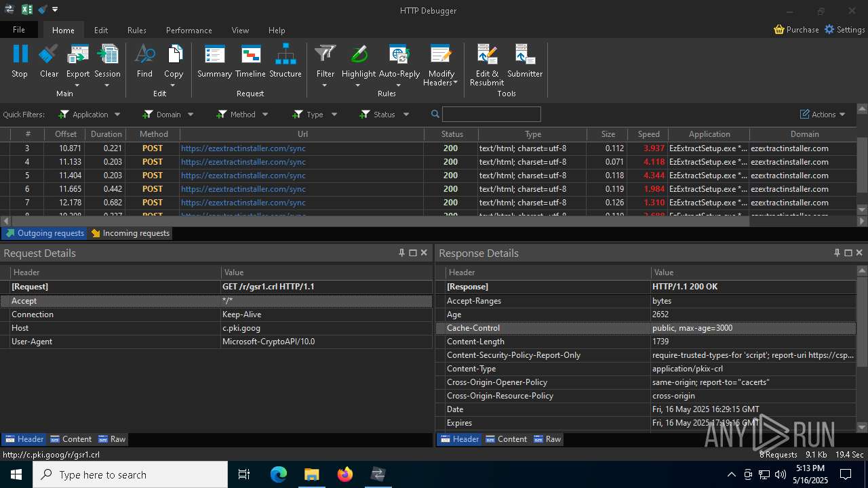Viewport: 868px width, 488px height.
Task: Switch to the Performance ribbon tab
Action: (189, 30)
